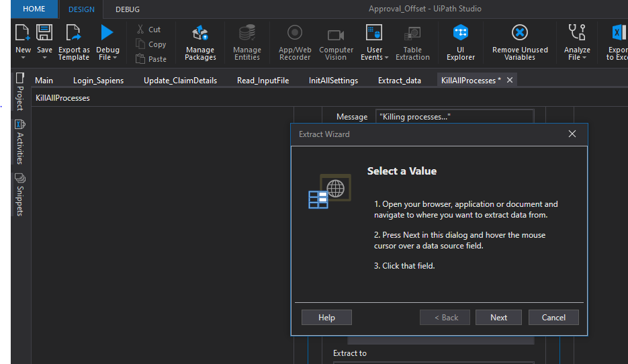This screenshot has height=364, width=628.
Task: Launch the App/Web Recorder
Action: (x=295, y=42)
